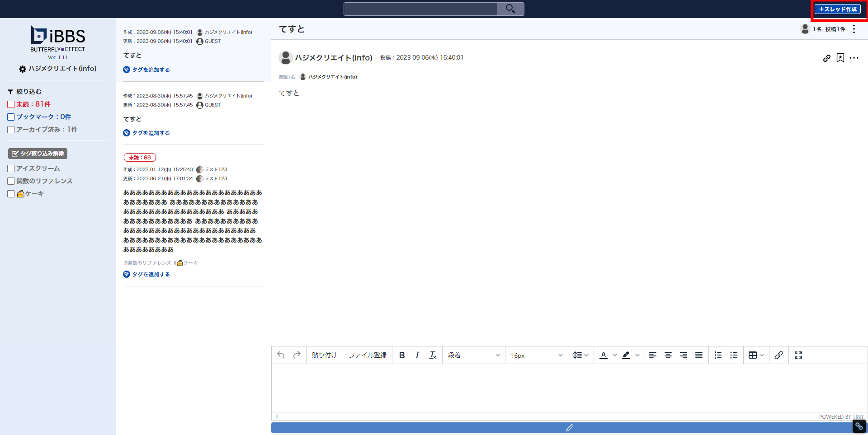
Task: Insert a link using editor toolbar
Action: click(778, 355)
